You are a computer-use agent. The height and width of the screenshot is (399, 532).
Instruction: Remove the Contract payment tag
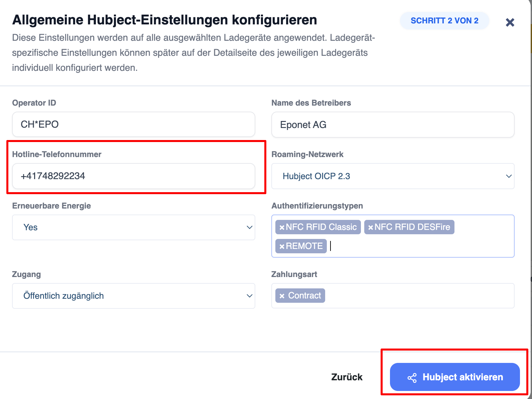pyautogui.click(x=282, y=296)
